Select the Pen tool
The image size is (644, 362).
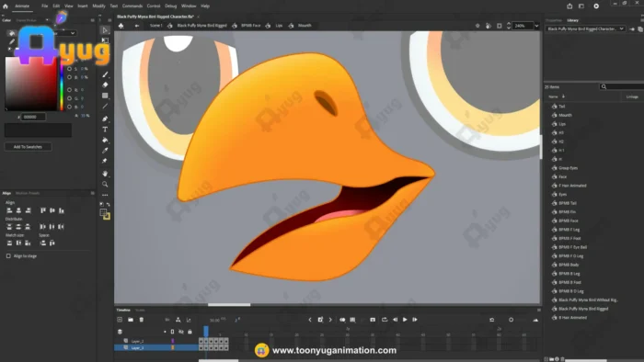(x=105, y=119)
